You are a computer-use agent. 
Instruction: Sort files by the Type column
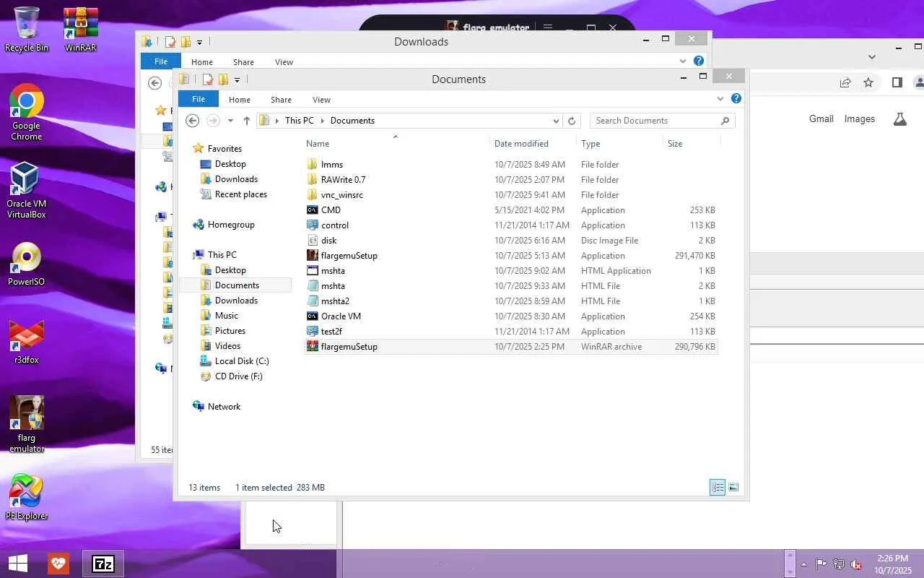619,143
